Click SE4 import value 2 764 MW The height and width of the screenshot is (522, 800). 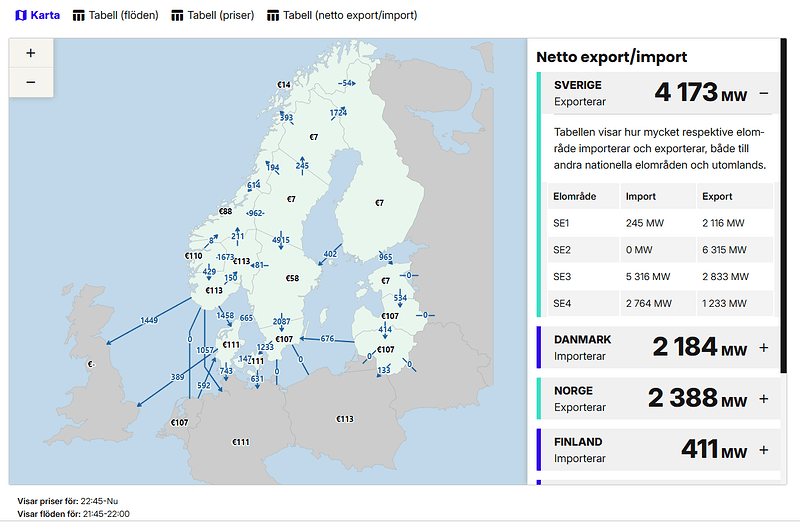pyautogui.click(x=649, y=304)
